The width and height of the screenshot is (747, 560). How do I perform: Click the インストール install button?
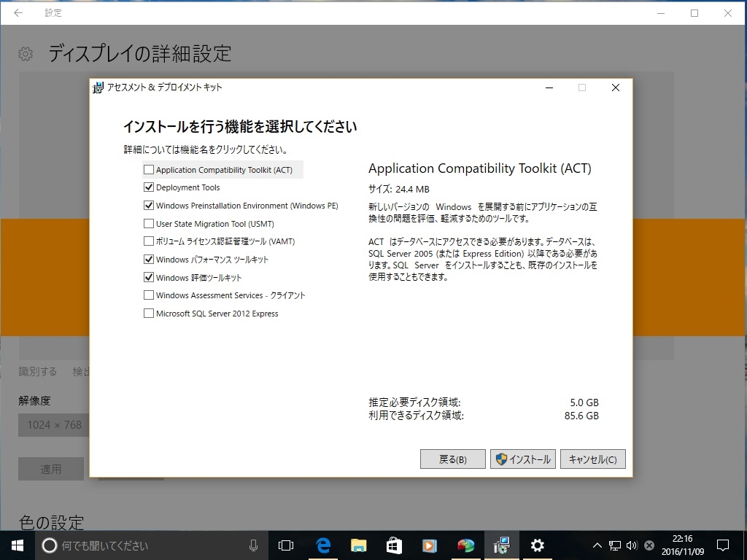(522, 459)
